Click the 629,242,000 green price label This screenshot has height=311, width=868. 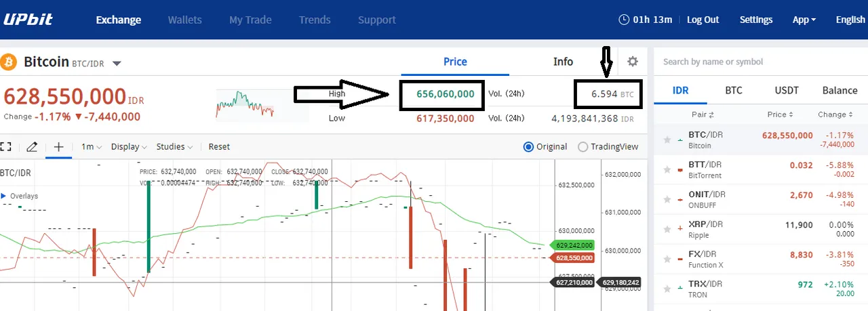[573, 245]
